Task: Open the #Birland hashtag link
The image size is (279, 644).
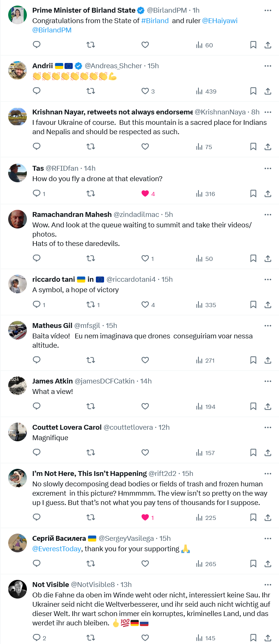Action: point(155,21)
